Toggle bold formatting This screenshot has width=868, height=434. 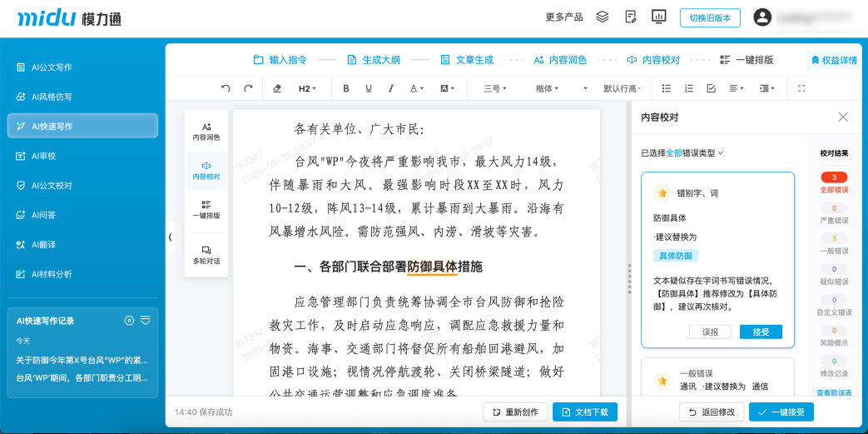pyautogui.click(x=346, y=88)
